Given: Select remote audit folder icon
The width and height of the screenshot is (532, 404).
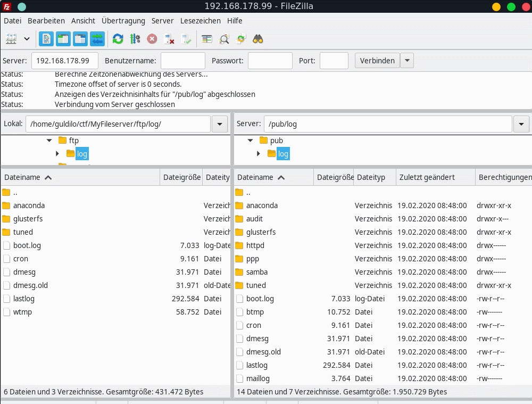Looking at the screenshot, I should coord(239,219).
